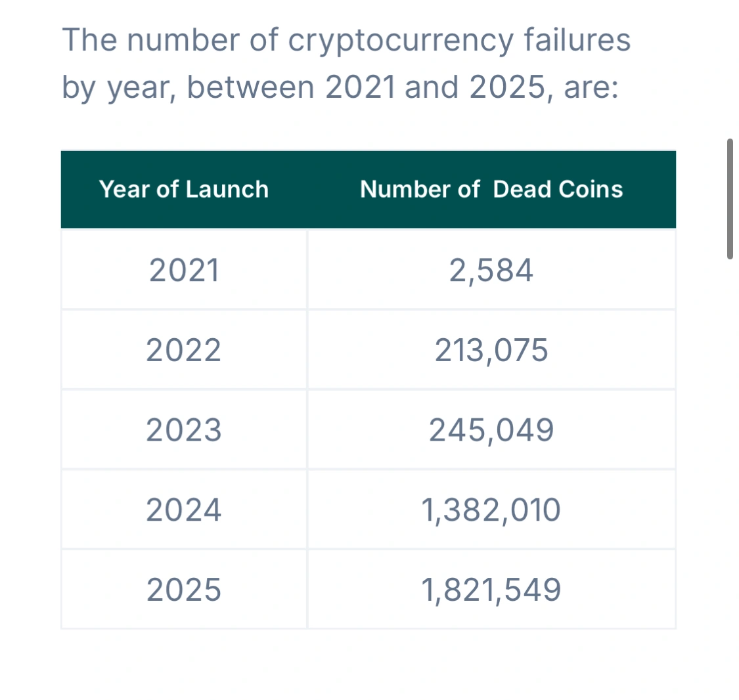This screenshot has width=739, height=700.
Task: Click the Year of Launch column header
Action: click(184, 189)
